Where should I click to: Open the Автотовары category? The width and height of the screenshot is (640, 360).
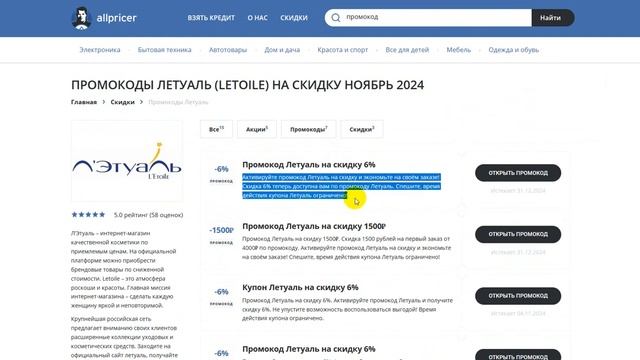pos(228,50)
